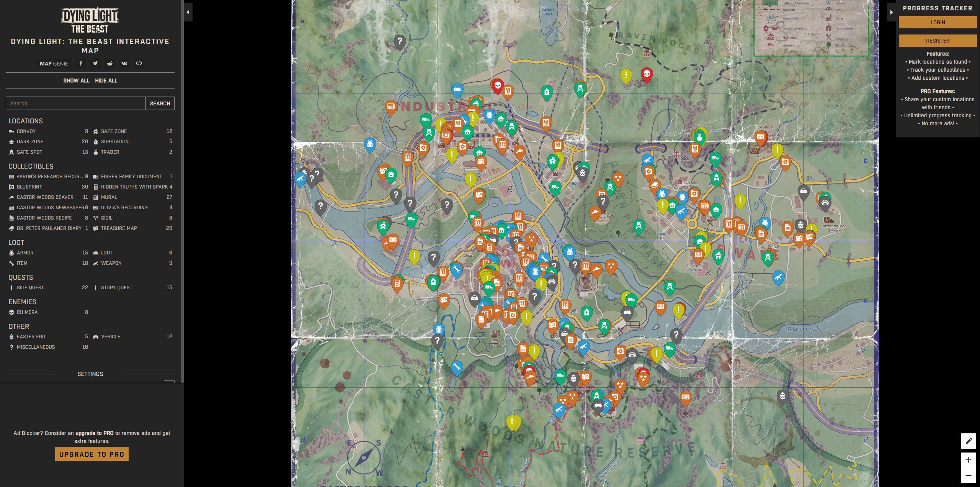
Task: Open the embed code icon
Action: click(139, 63)
